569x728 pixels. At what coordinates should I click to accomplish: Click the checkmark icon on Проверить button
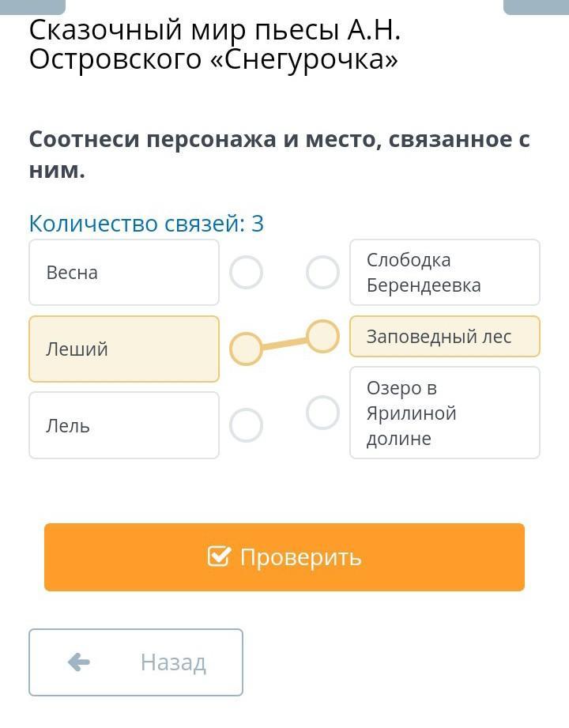(219, 556)
